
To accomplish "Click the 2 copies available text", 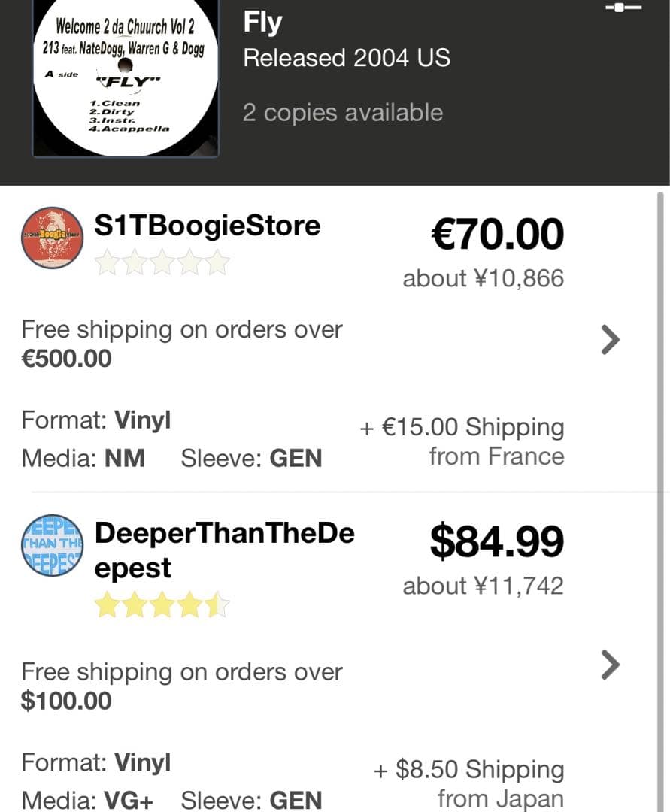I will [x=343, y=112].
